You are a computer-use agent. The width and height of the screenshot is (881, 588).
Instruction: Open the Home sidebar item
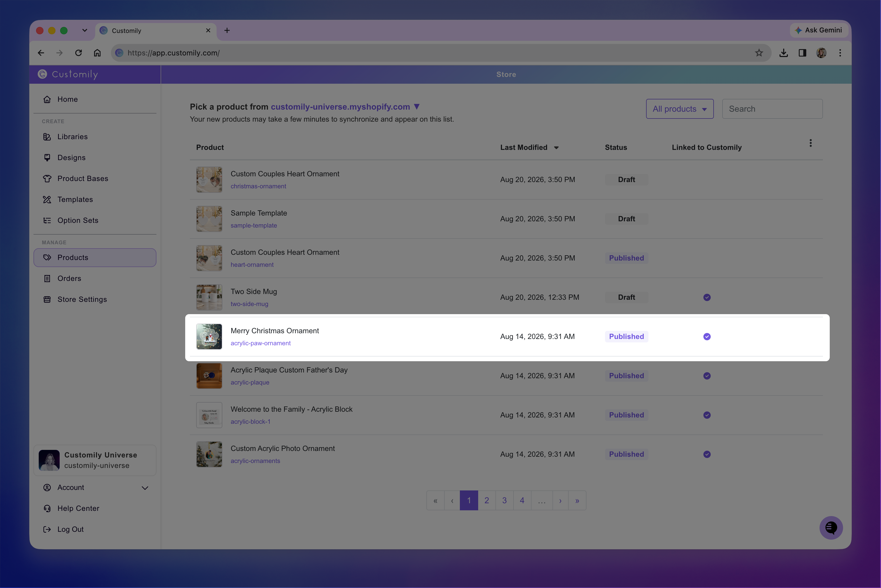[95, 99]
